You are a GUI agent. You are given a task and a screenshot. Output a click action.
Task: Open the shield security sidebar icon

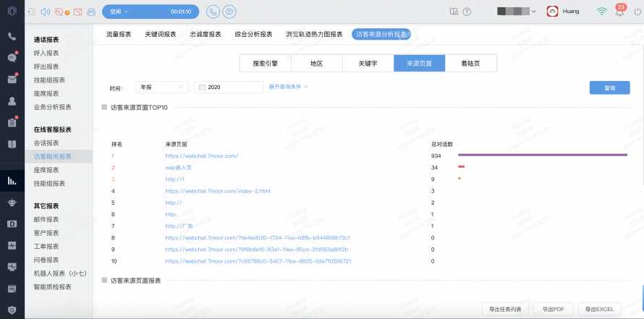click(x=12, y=310)
